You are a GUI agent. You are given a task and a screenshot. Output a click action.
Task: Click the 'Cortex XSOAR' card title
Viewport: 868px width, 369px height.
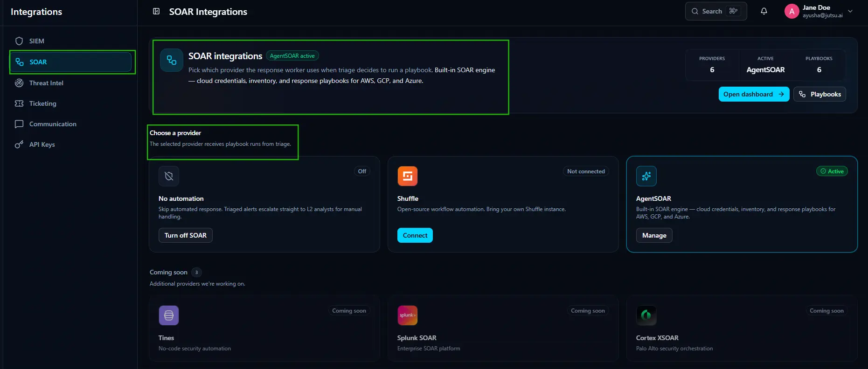tap(657, 338)
